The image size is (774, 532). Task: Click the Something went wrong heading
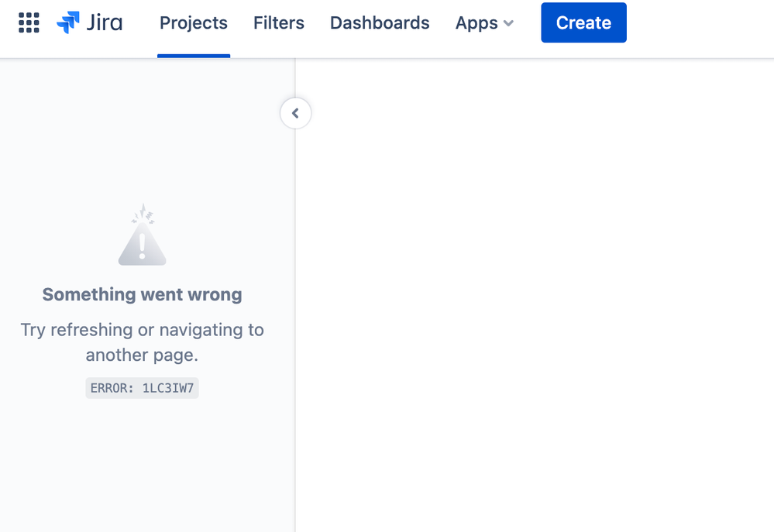(x=142, y=294)
